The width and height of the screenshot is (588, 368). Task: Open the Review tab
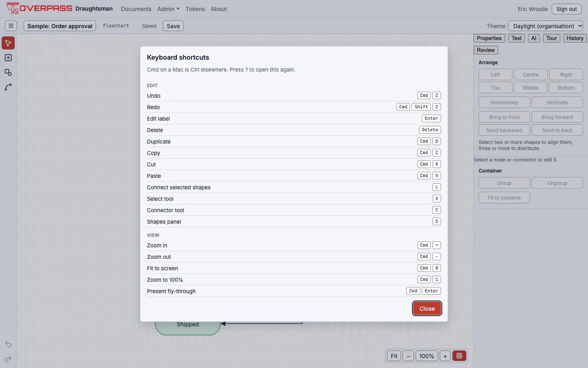pyautogui.click(x=486, y=50)
